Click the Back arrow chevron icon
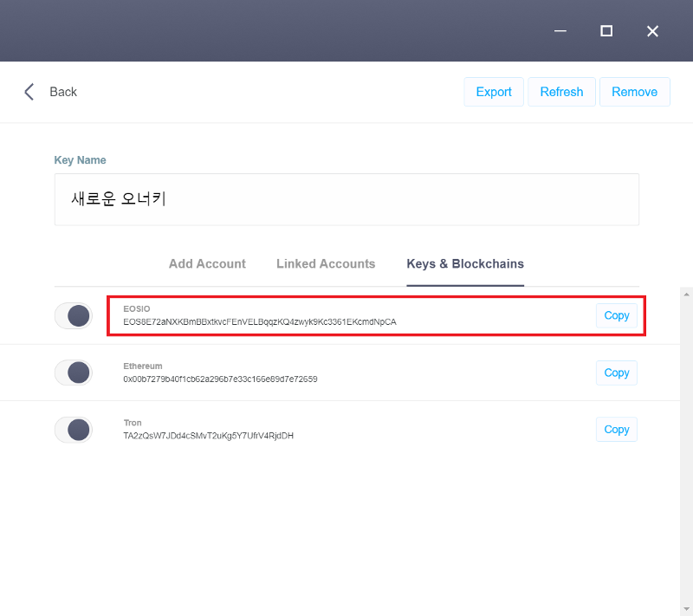Image resolution: width=693 pixels, height=616 pixels. (x=29, y=92)
